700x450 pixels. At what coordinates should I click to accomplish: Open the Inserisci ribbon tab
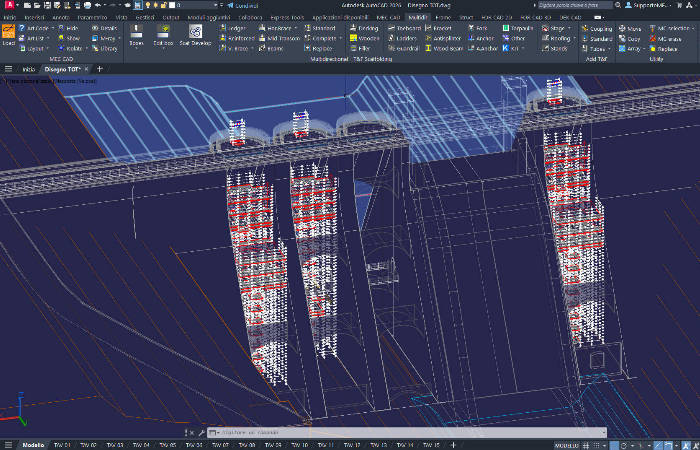34,17
